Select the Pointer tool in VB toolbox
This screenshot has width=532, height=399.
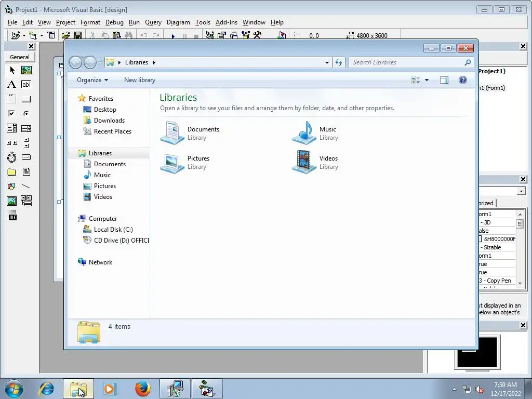pyautogui.click(x=11, y=70)
